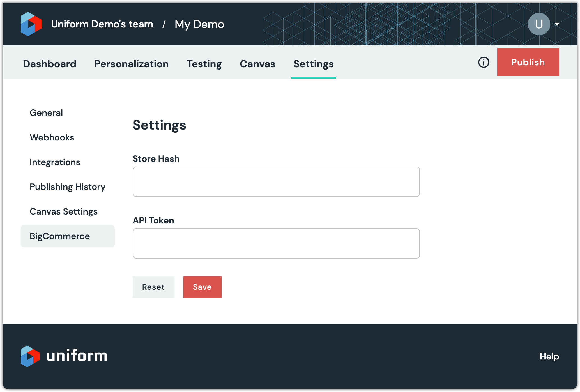This screenshot has height=392, width=580.
Task: Open the Canvas tab
Action: pyautogui.click(x=257, y=64)
